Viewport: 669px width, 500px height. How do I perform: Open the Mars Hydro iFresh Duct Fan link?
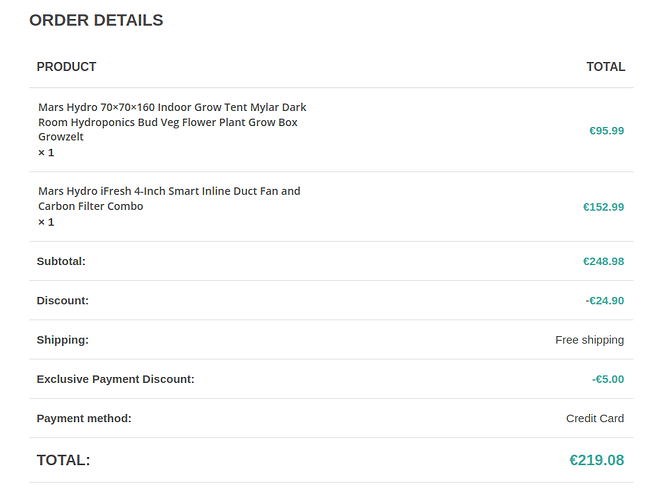point(168,198)
